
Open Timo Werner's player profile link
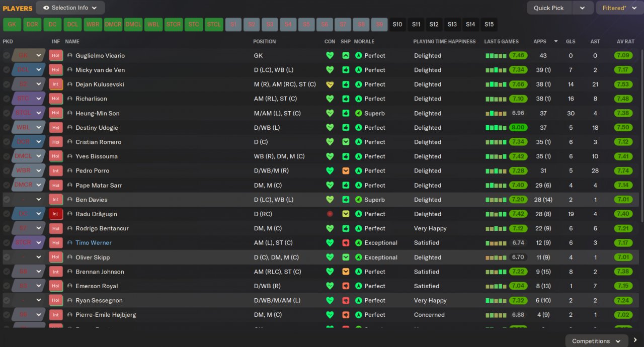pos(94,243)
